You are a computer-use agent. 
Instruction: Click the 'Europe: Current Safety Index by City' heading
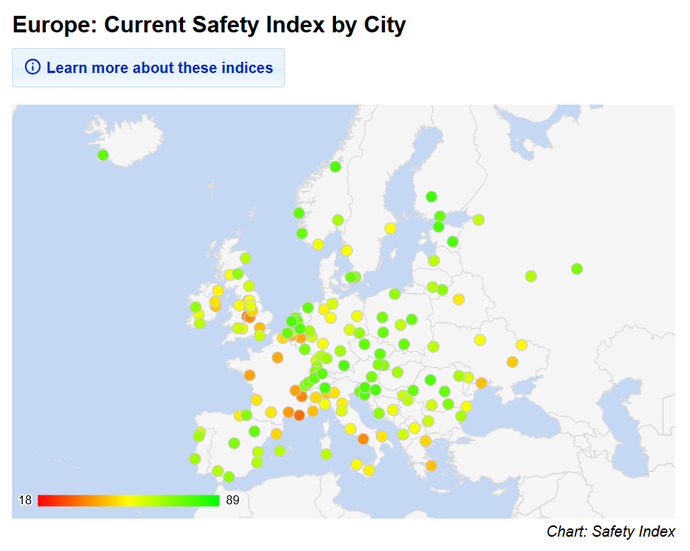(209, 25)
